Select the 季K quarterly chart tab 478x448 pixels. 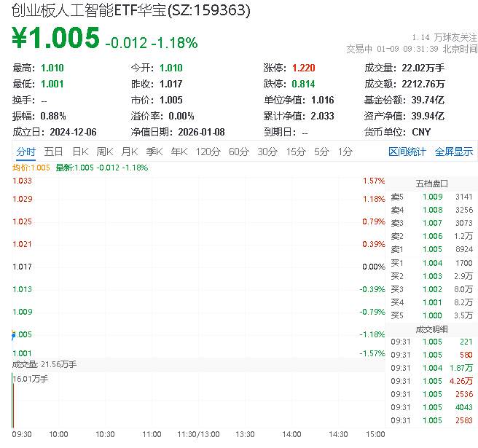[154, 152]
